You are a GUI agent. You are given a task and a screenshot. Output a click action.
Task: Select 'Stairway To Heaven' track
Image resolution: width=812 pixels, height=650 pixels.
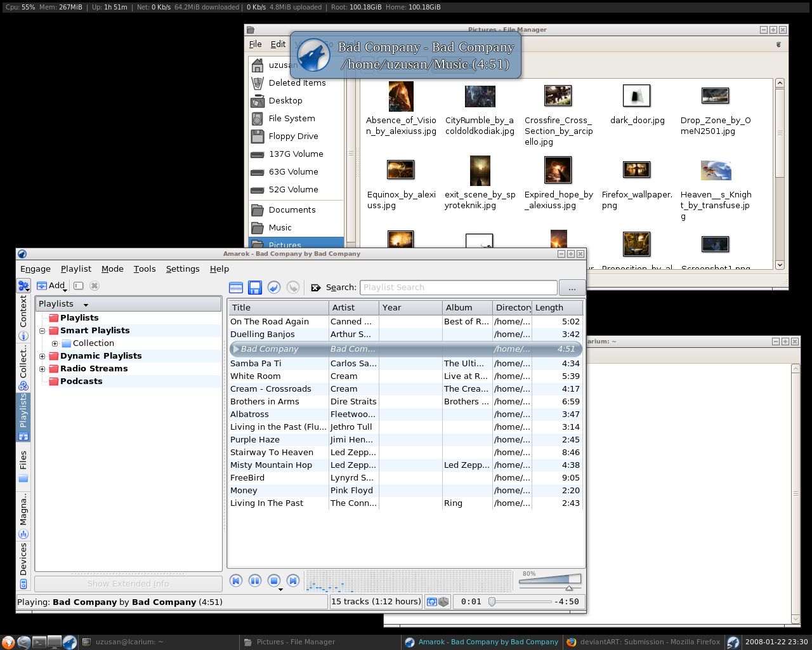click(405, 453)
